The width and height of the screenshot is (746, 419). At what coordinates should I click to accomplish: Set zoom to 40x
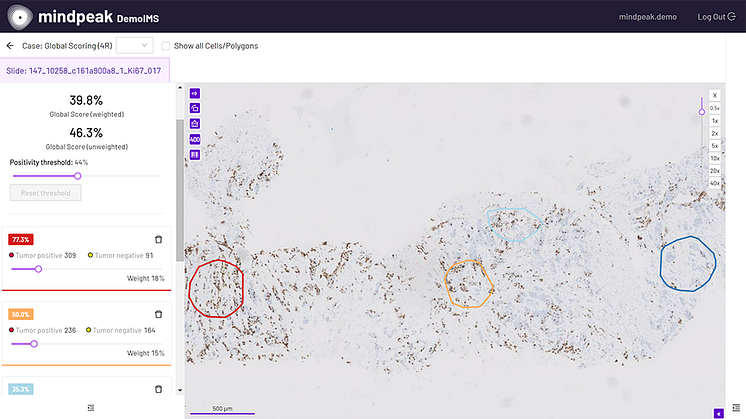point(715,183)
